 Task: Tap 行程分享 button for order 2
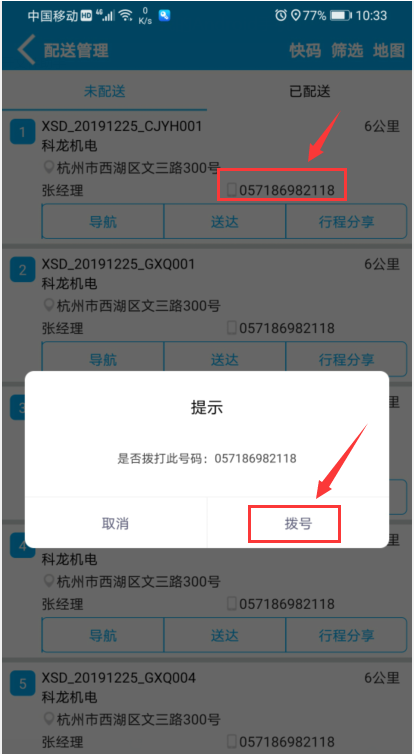pyautogui.click(x=346, y=359)
